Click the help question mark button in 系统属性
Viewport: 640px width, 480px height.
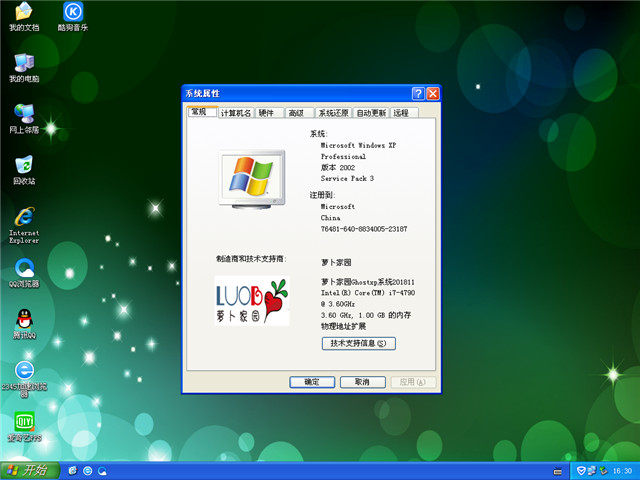pyautogui.click(x=418, y=93)
